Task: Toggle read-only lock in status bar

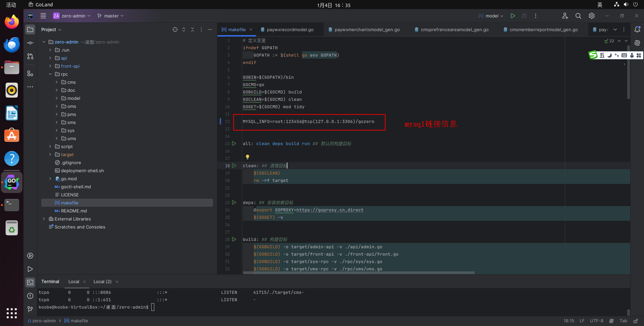Action: pos(635,321)
